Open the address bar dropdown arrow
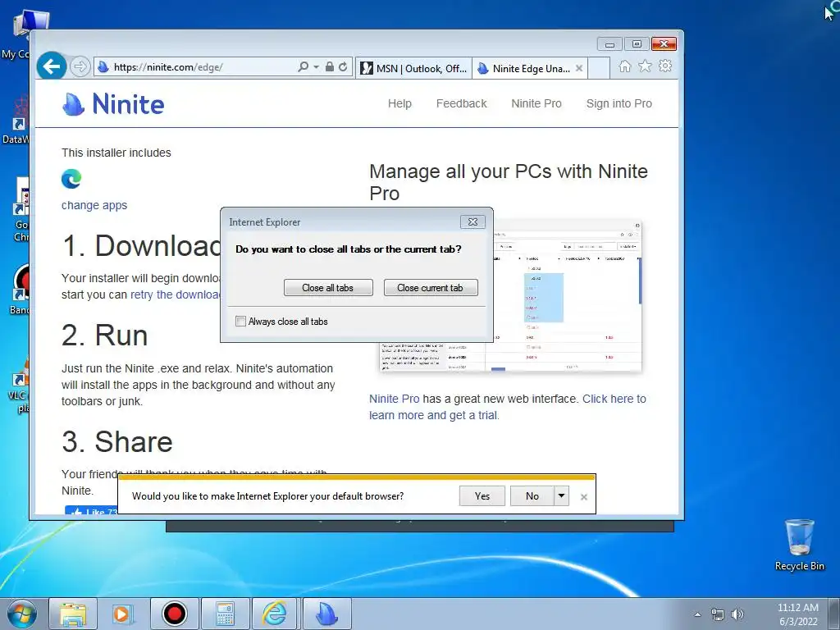The width and height of the screenshot is (840, 630). (x=316, y=67)
